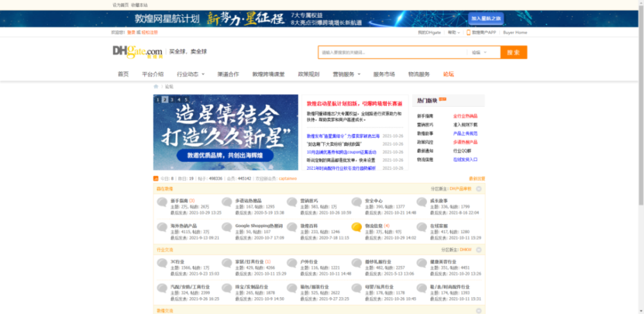Viewport: 644px width, 314px height.
Task: Click 收藏本站 at the top left
Action: (139, 5)
